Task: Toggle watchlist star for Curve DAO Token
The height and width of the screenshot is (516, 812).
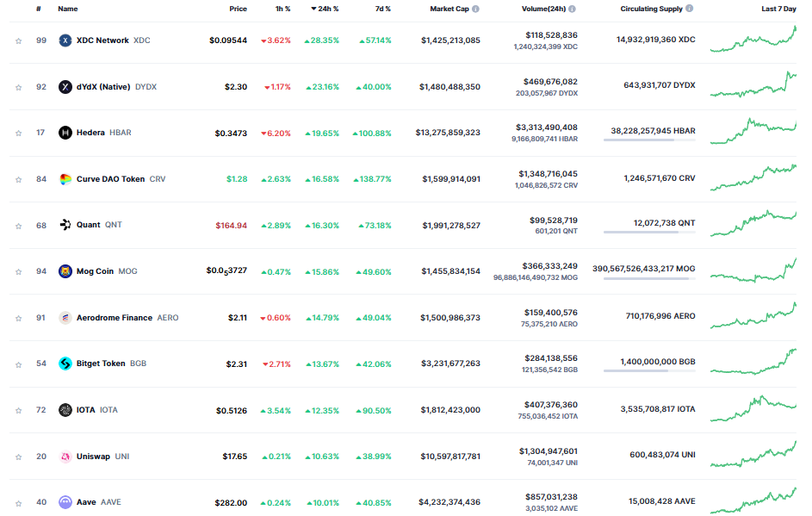Action: pos(19,180)
